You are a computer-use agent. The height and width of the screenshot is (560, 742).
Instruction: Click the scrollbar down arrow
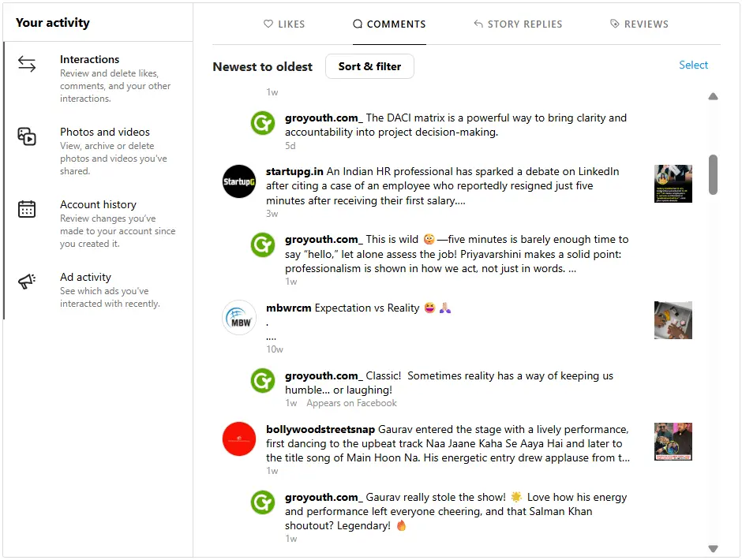(x=713, y=548)
